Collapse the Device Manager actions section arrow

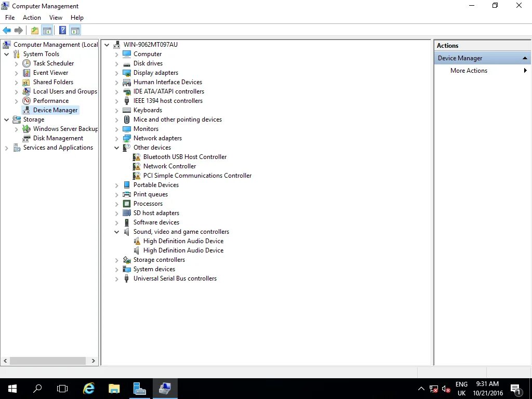pyautogui.click(x=525, y=58)
